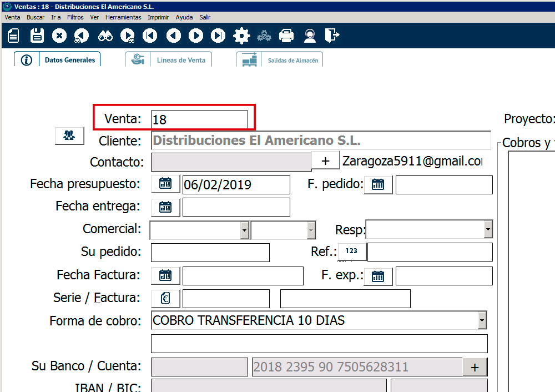Switch to the Lineas de Venta tab
Viewport: 555px width, 392px height.
click(169, 60)
